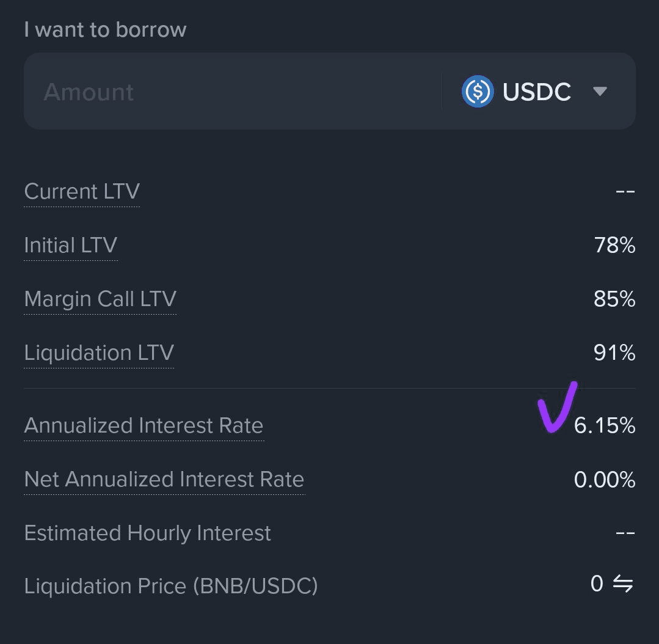Screen dimensions: 659x644
Task: Click the 0.00% net interest value
Action: [605, 479]
